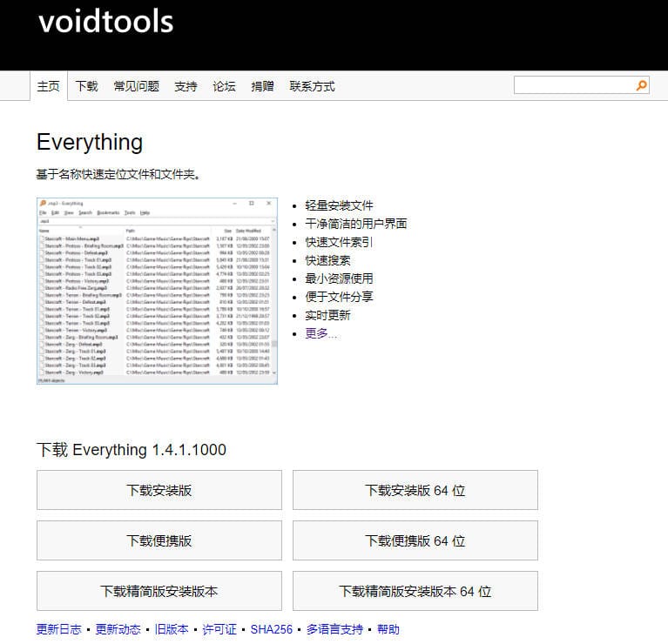
Task: Open the 许可证 link
Action: [x=219, y=629]
